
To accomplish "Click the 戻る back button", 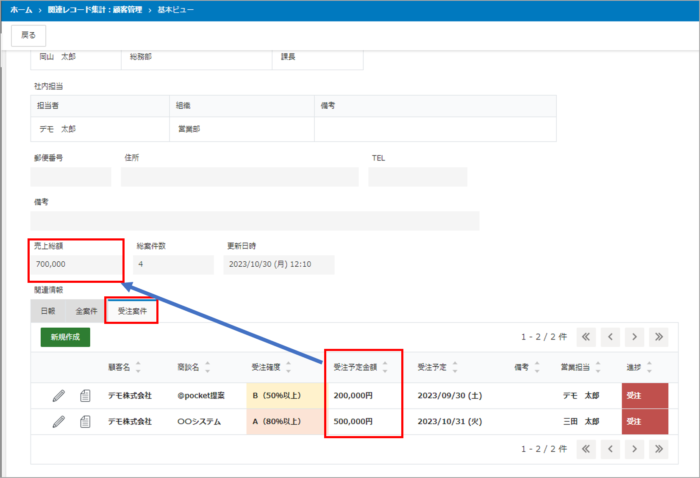I will coord(28,35).
